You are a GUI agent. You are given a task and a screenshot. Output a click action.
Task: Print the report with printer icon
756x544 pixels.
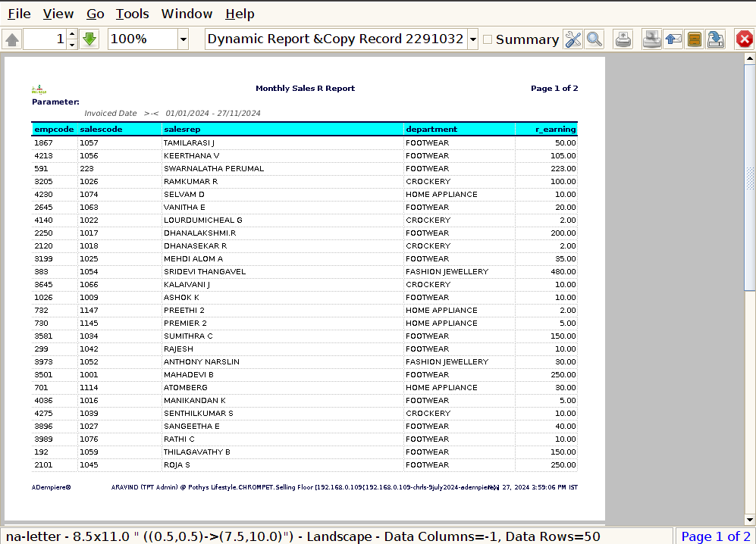tap(652, 39)
